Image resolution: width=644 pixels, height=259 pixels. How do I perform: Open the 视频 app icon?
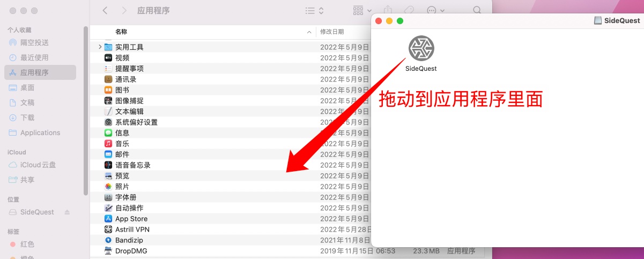[108, 58]
